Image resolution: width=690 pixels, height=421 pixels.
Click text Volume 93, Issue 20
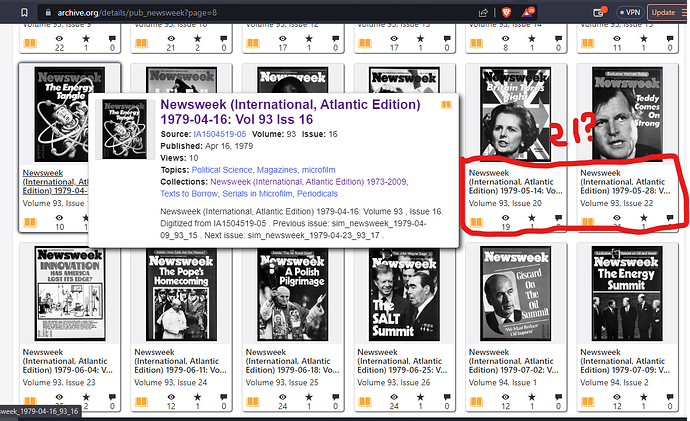[505, 203]
